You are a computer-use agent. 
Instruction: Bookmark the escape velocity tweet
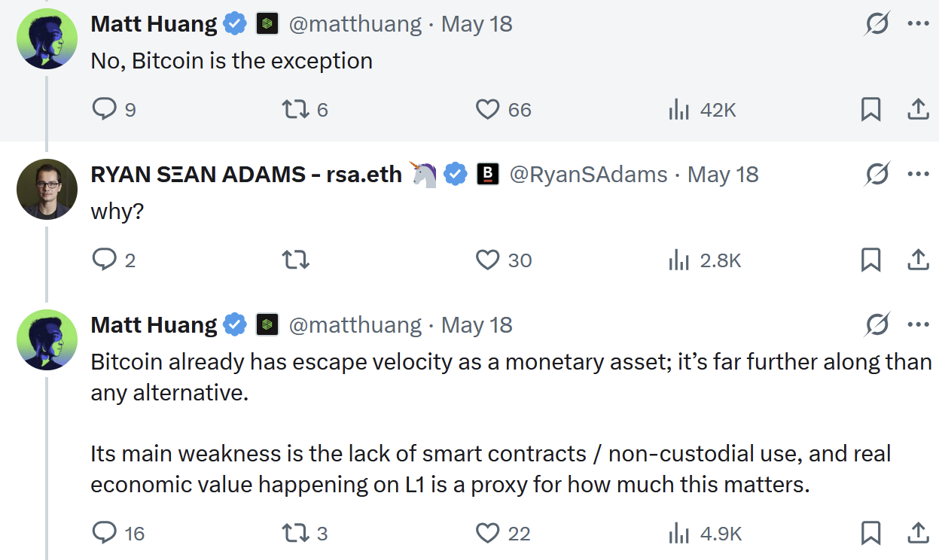pos(870,534)
